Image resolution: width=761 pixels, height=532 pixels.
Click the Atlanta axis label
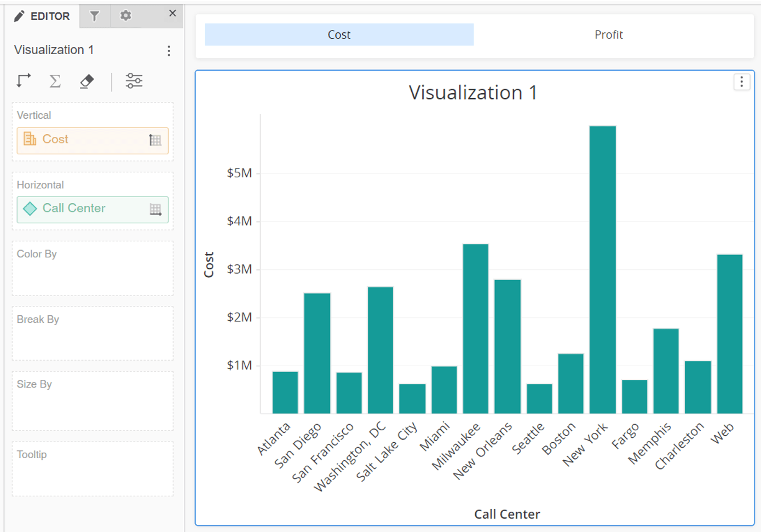click(273, 439)
